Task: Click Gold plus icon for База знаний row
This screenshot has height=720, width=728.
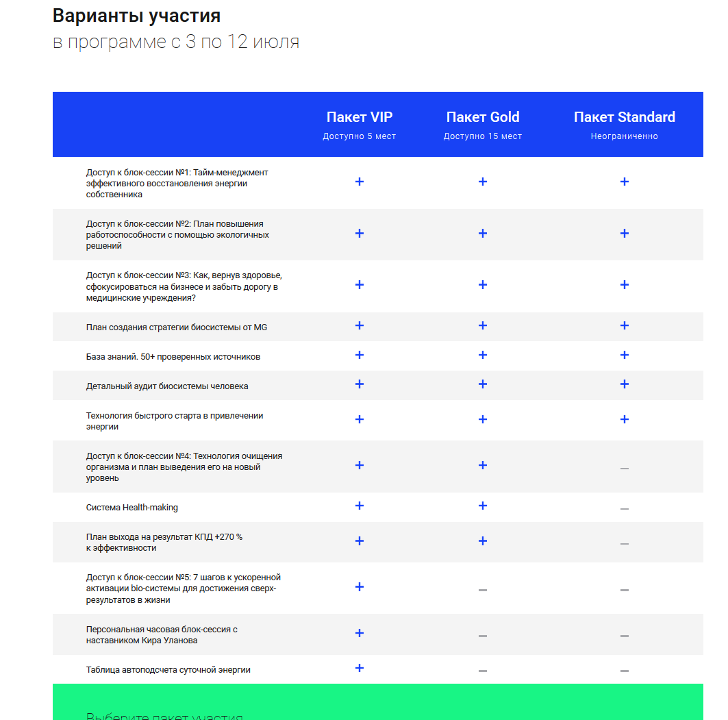Action: click(483, 356)
